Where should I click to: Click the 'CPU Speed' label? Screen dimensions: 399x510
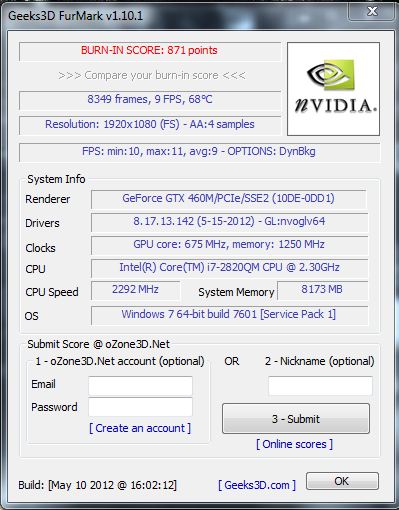pos(52,292)
